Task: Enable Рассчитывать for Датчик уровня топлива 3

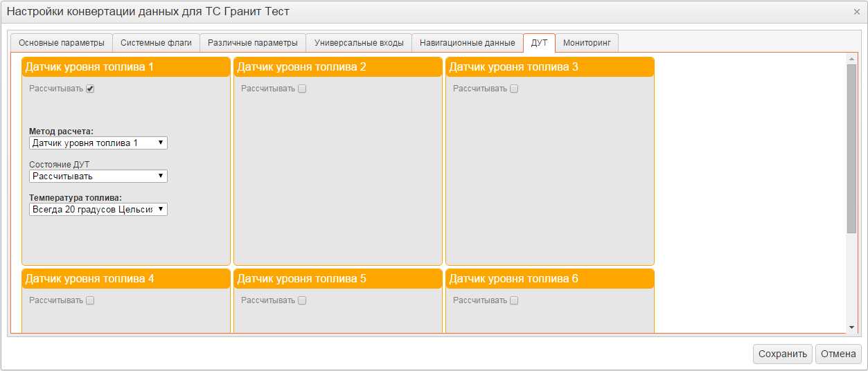Action: [x=514, y=89]
